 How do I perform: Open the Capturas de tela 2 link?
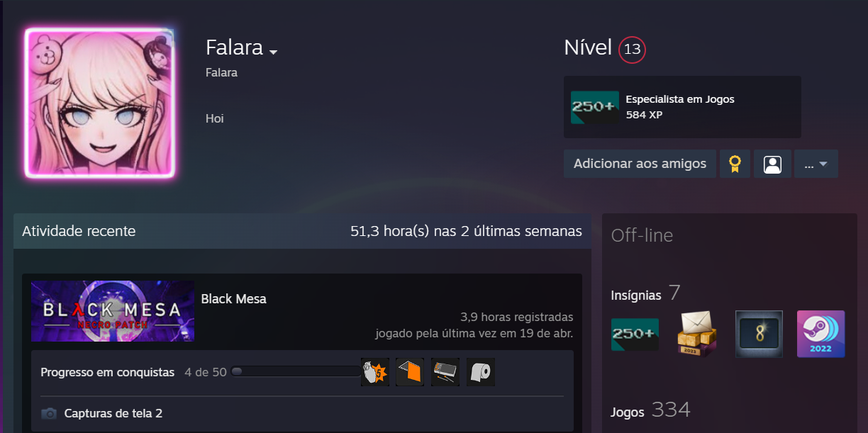tap(113, 413)
